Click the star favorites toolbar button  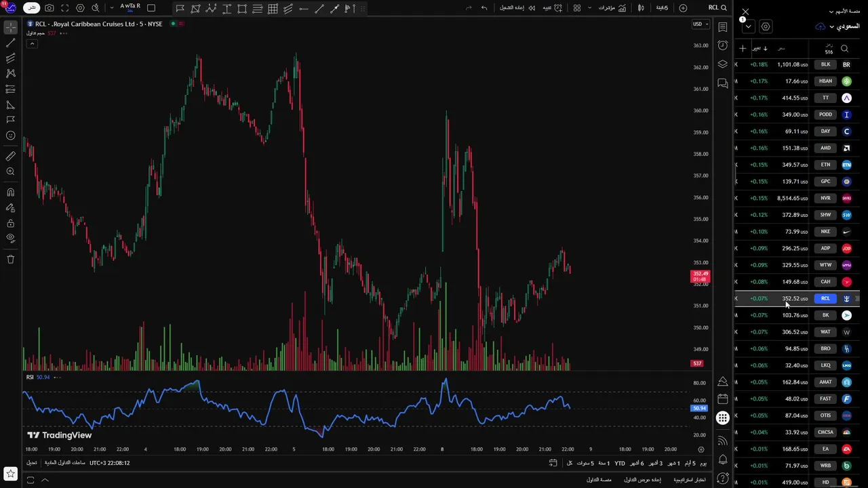tap(10, 474)
